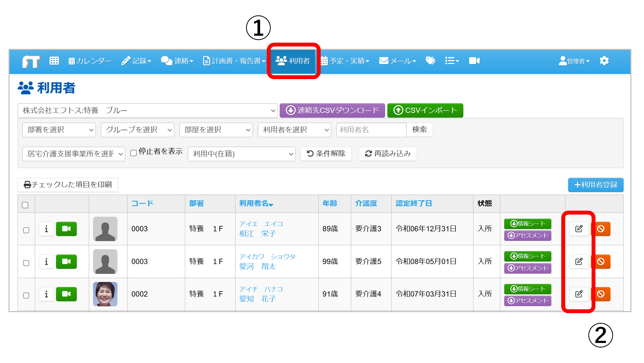Check the select-all checkbox in table header

(x=25, y=205)
